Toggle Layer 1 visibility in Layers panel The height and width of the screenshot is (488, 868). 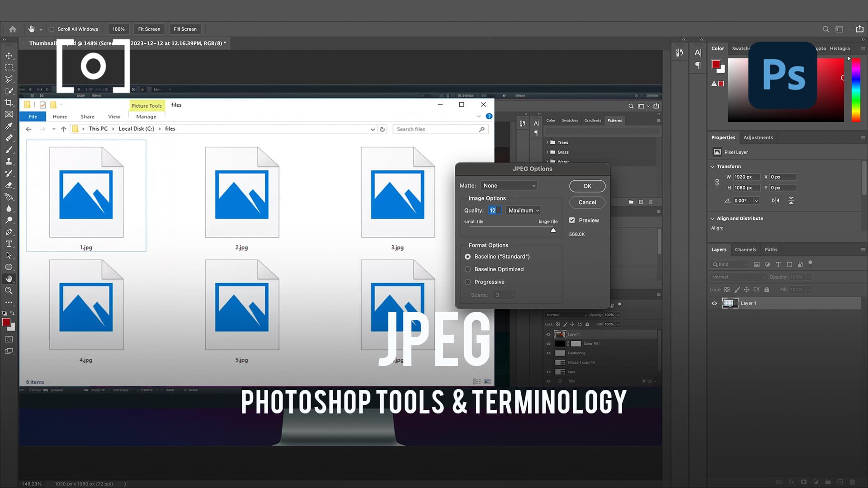tap(714, 303)
